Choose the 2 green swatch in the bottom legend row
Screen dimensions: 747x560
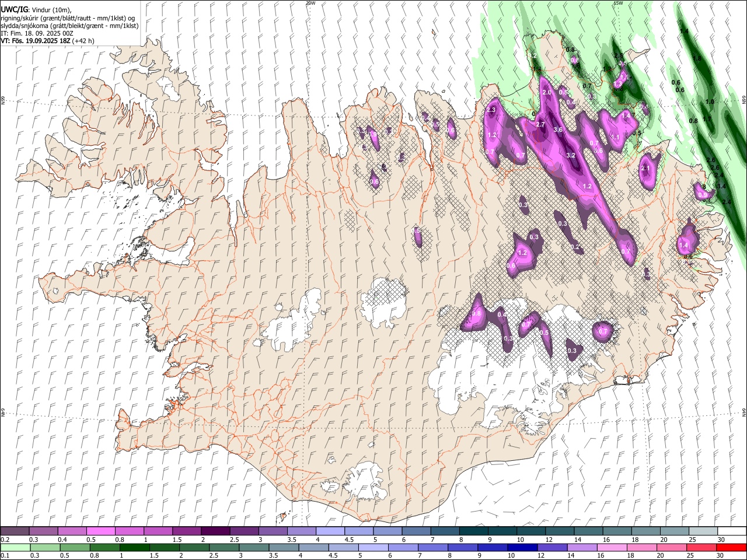(194, 547)
